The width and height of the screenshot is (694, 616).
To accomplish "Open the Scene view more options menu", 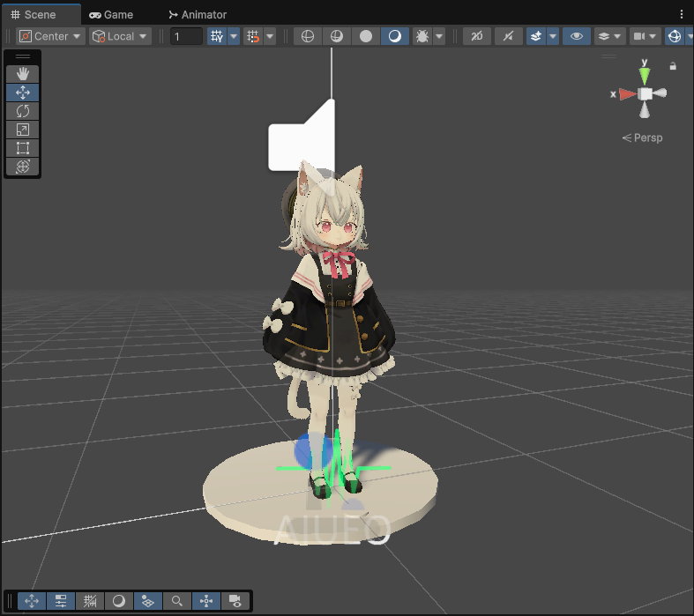I will (681, 15).
